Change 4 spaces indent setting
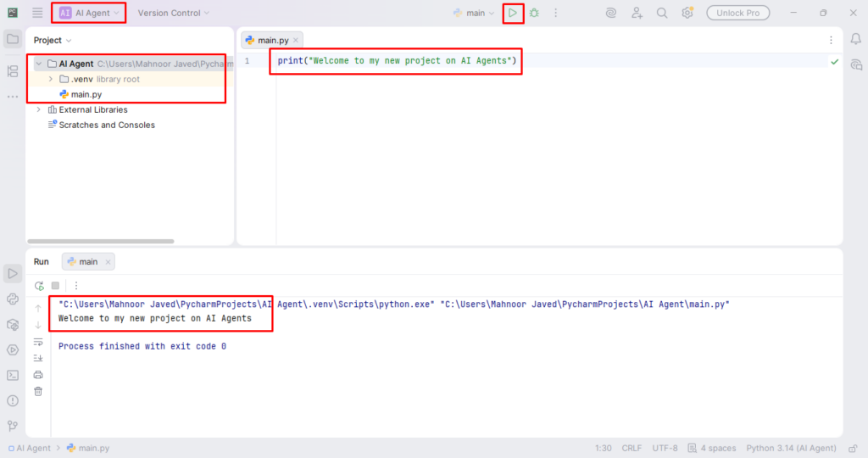 coord(712,448)
